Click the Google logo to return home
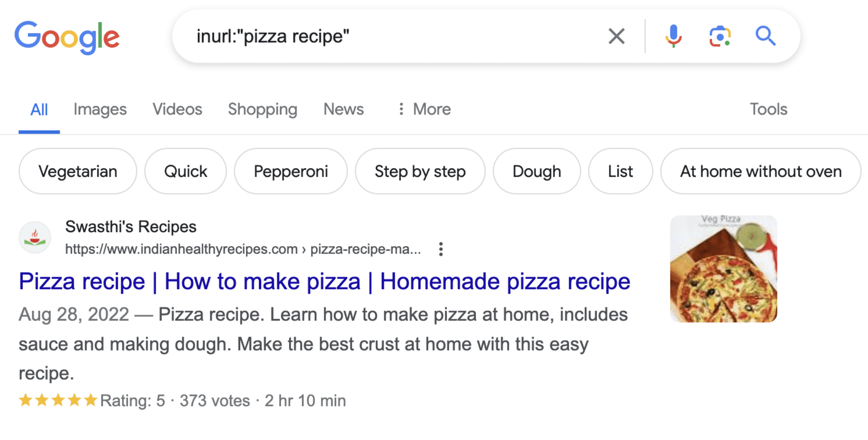 pyautogui.click(x=67, y=37)
